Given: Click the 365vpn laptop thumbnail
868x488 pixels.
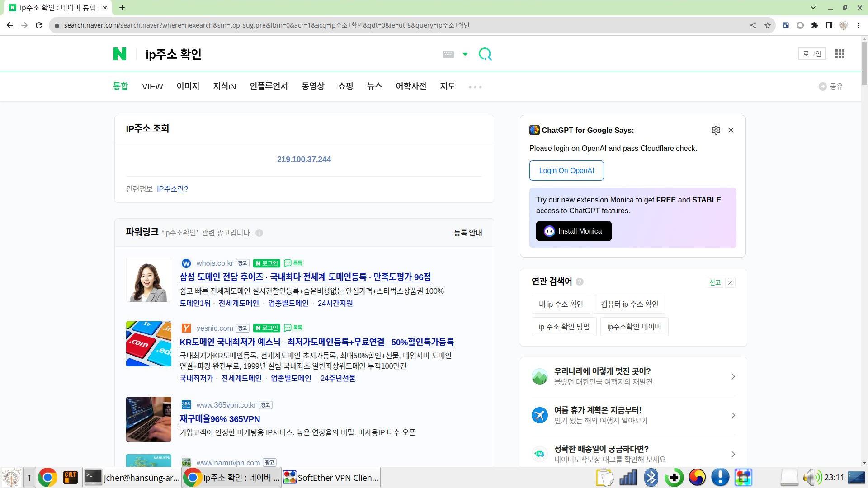Looking at the screenshot, I should coord(149,419).
